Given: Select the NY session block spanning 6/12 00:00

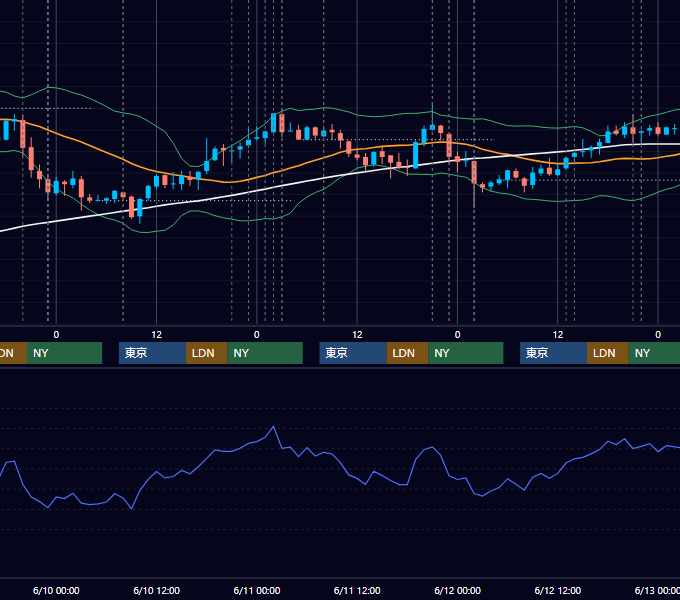Looking at the screenshot, I should pos(466,353).
